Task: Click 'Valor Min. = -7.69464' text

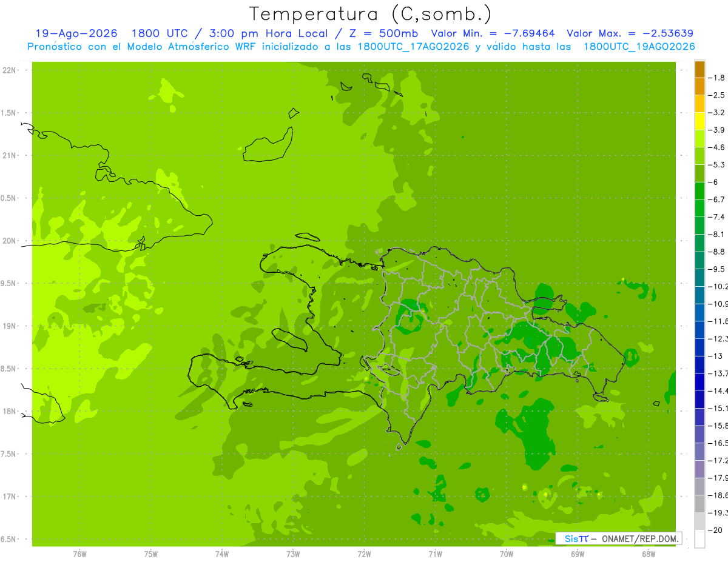Action: (x=493, y=33)
